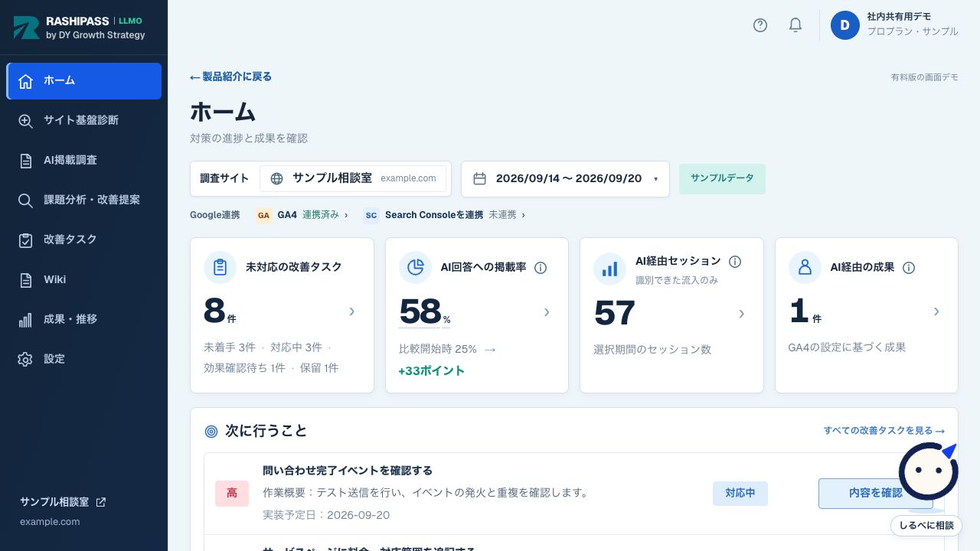Screen dimensions: 980x551
Task: Show info tooltip for AI経由の成果
Action: (x=909, y=267)
